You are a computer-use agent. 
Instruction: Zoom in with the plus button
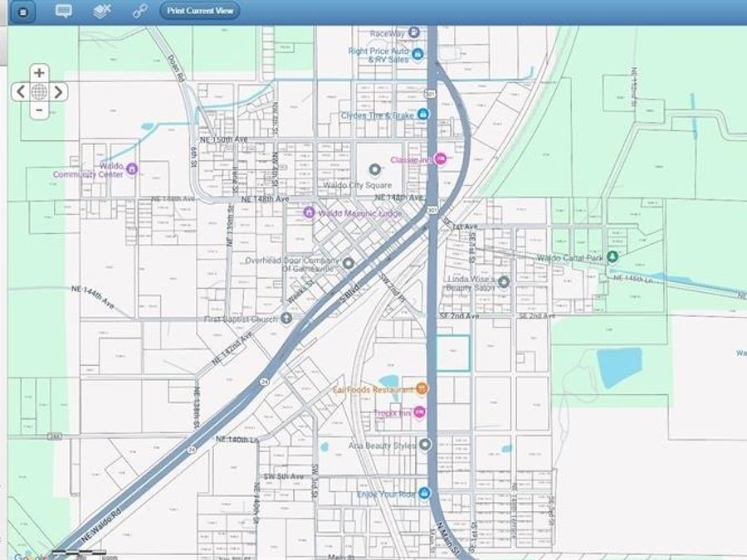39,73
